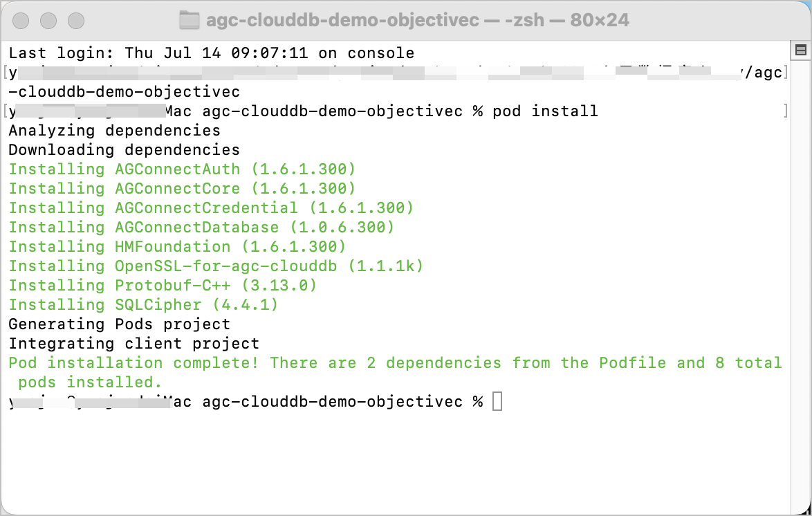
Task: Click 'Installing Protobuf-C++ (3.13.0)' line
Action: point(163,286)
